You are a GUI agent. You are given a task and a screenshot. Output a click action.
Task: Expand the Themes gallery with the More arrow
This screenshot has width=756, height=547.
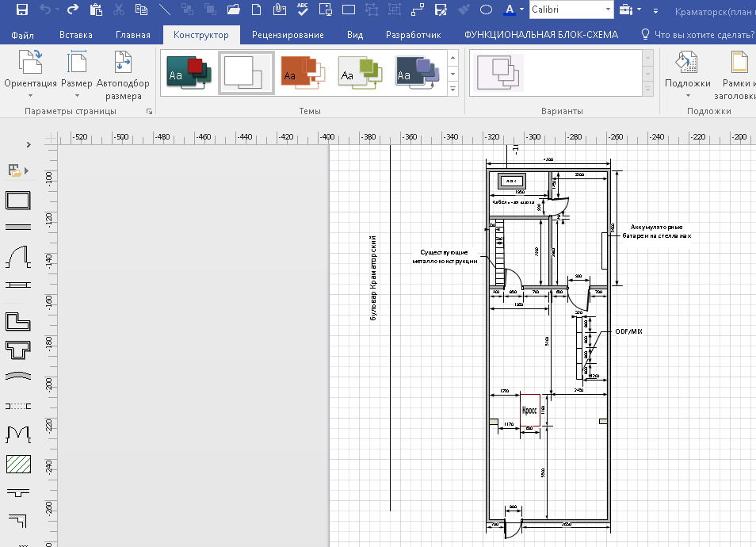pos(452,90)
